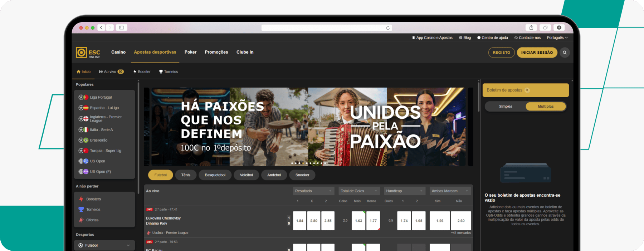The image size is (644, 251).
Task: Click the main content scrollbar
Action: click(x=478, y=97)
